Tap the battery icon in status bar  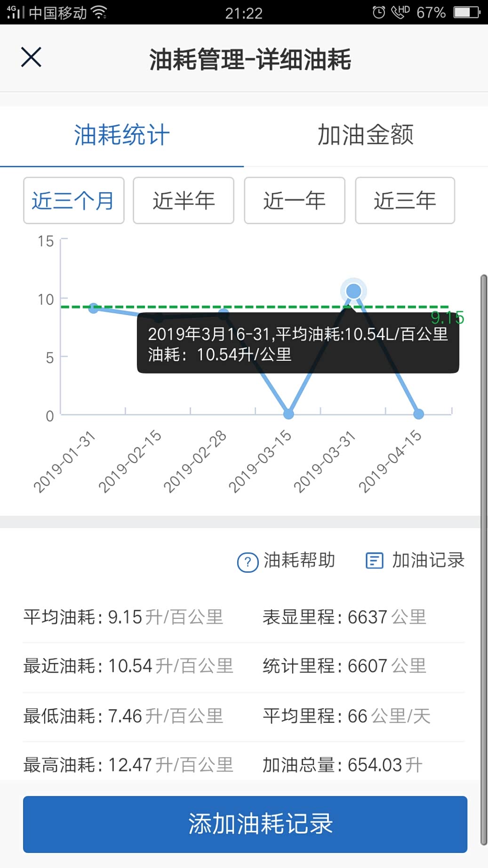tap(467, 12)
